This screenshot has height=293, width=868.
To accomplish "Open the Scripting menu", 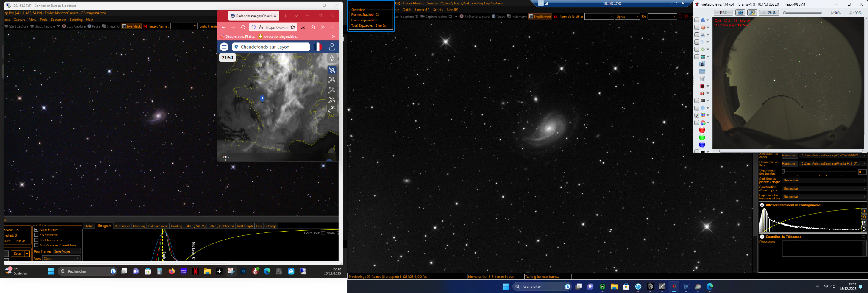I will tap(76, 20).
